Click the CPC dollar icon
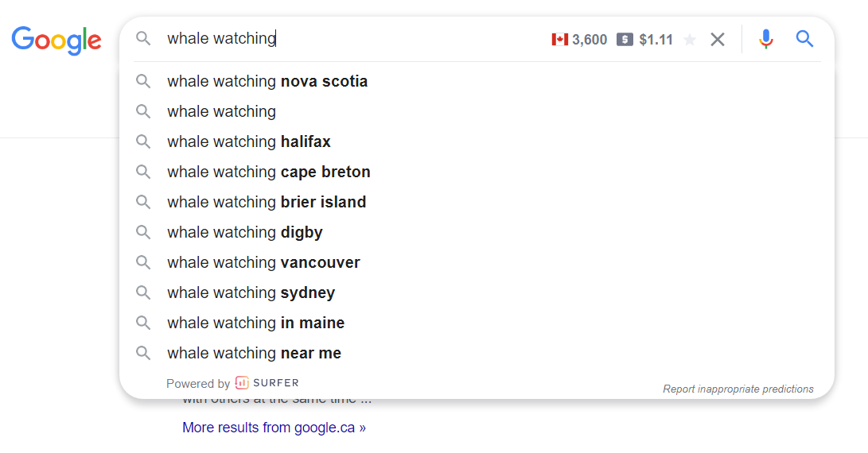This screenshot has height=453, width=868. [x=625, y=40]
